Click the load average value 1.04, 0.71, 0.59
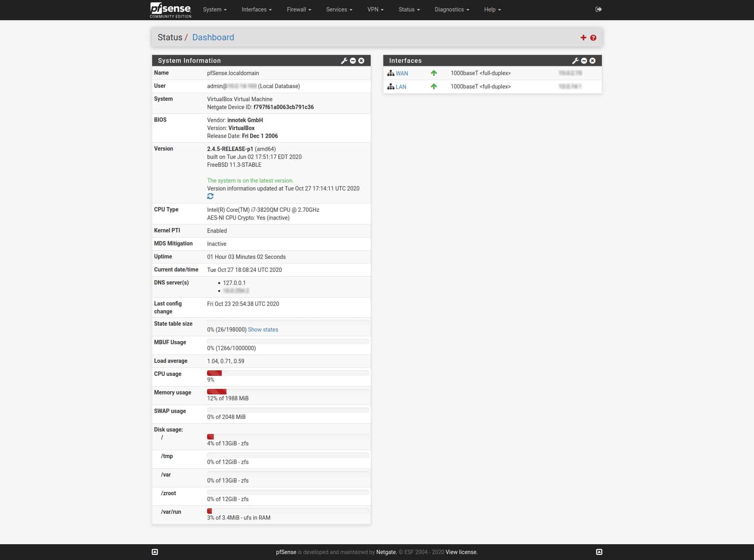The image size is (754, 560). pyautogui.click(x=226, y=361)
